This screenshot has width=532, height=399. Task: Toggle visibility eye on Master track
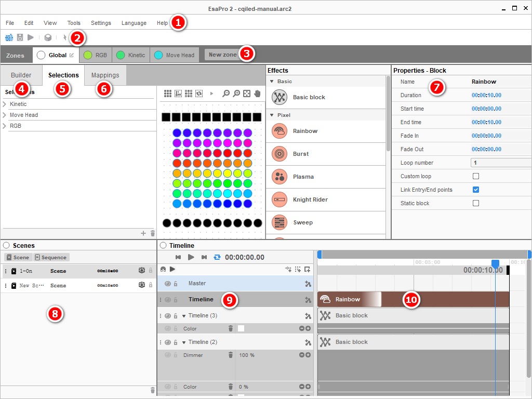[168, 284]
